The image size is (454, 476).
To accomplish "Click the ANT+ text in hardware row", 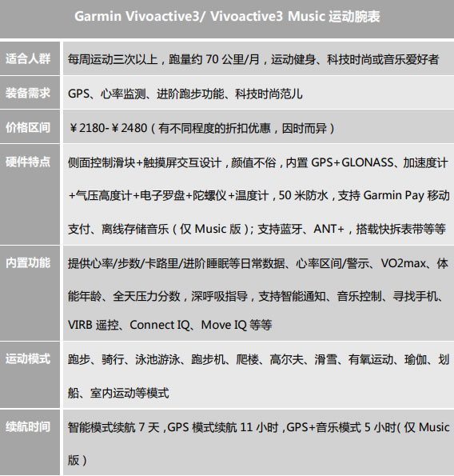I will (329, 229).
